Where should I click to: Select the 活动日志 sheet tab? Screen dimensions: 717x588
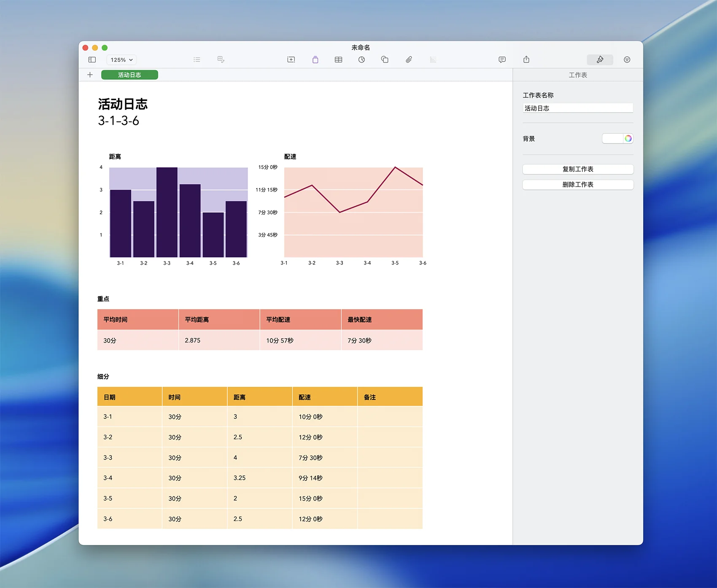click(x=129, y=75)
